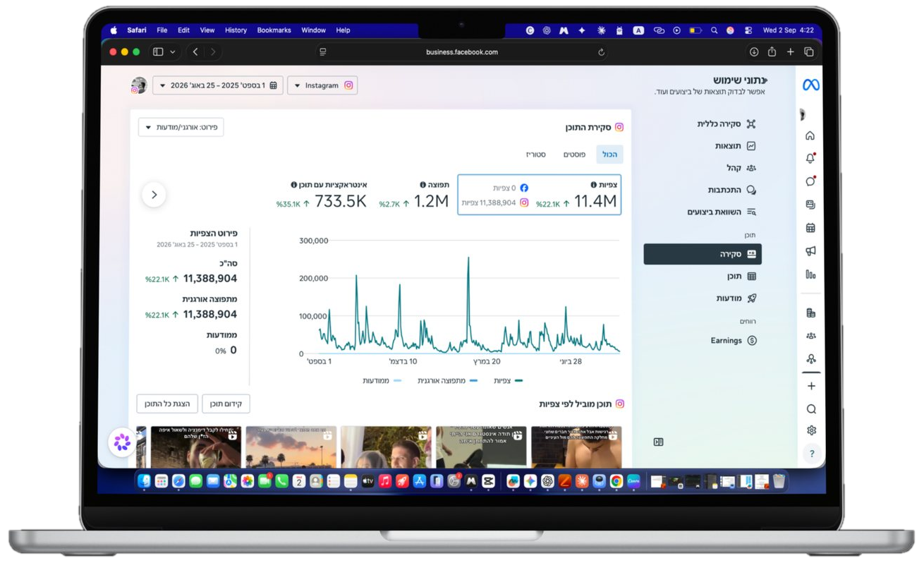The width and height of the screenshot is (924, 563).
Task: Open the settings gear in Meta rail
Action: (x=811, y=430)
